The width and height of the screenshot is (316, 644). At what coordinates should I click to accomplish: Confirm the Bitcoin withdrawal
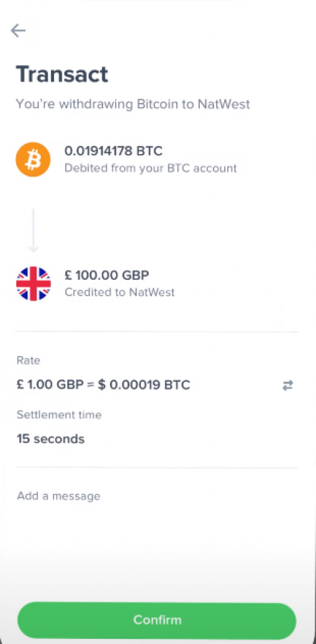(x=157, y=619)
